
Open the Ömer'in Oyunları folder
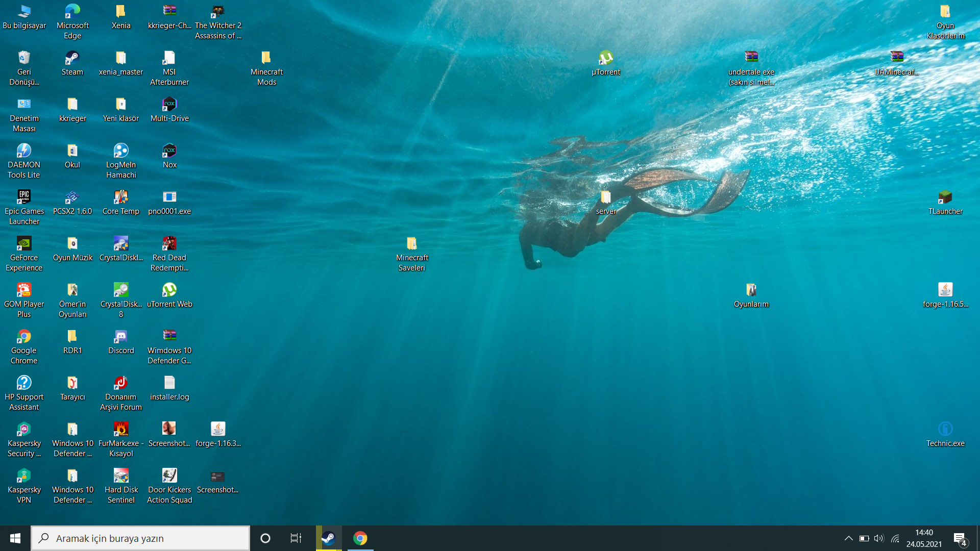[x=72, y=300]
